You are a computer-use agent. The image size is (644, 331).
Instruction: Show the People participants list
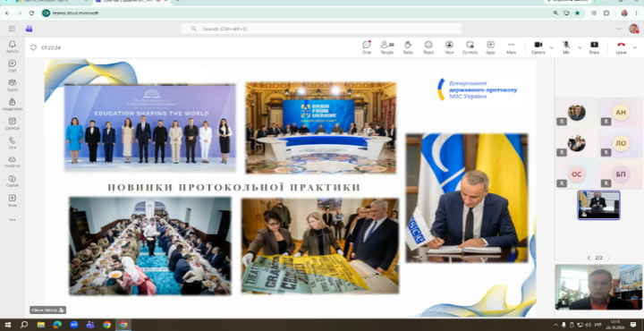(387, 47)
